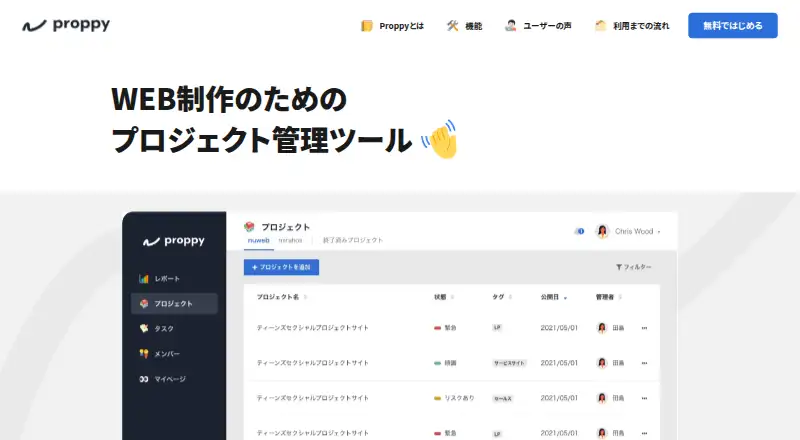Click the 無料ではじめる button
Image resolution: width=800 pixels, height=440 pixels.
point(733,26)
